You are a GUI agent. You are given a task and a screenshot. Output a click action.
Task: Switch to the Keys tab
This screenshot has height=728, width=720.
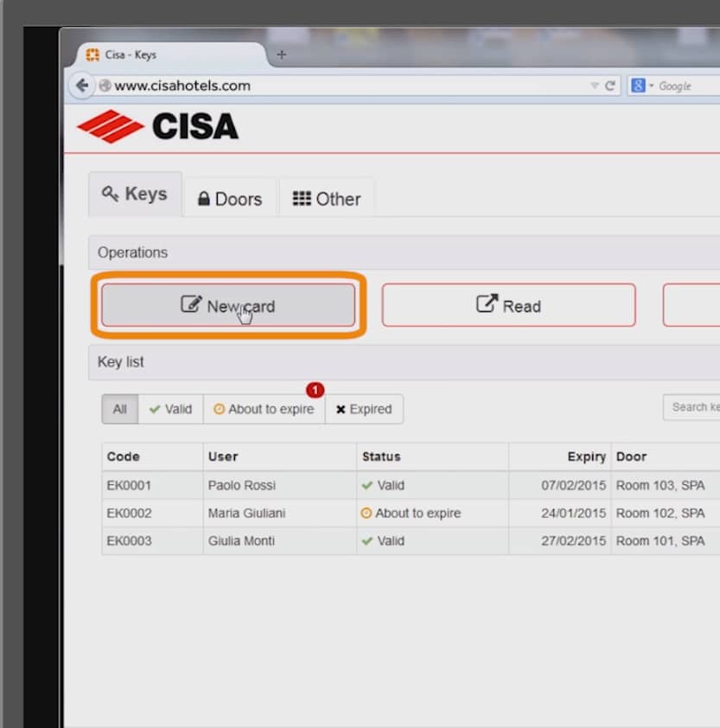135,195
